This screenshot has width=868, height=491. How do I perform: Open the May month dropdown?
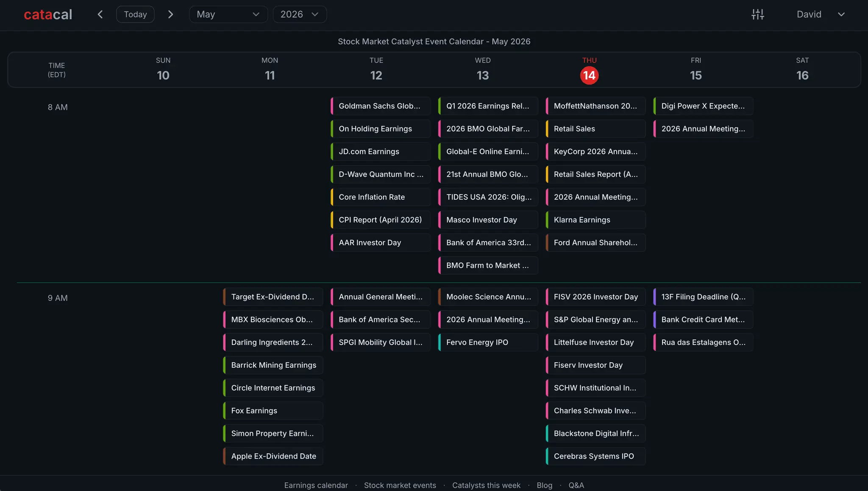point(228,14)
